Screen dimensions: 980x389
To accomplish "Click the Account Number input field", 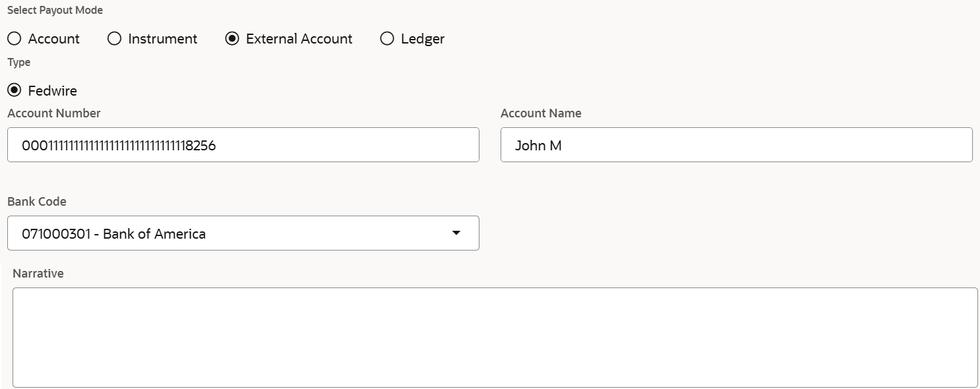I will point(243,145).
